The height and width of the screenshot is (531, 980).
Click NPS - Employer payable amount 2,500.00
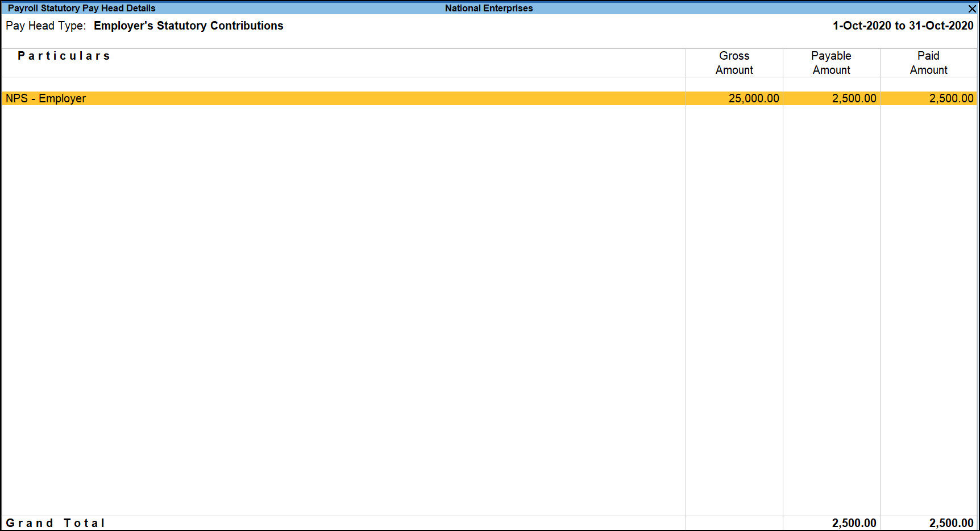(854, 98)
